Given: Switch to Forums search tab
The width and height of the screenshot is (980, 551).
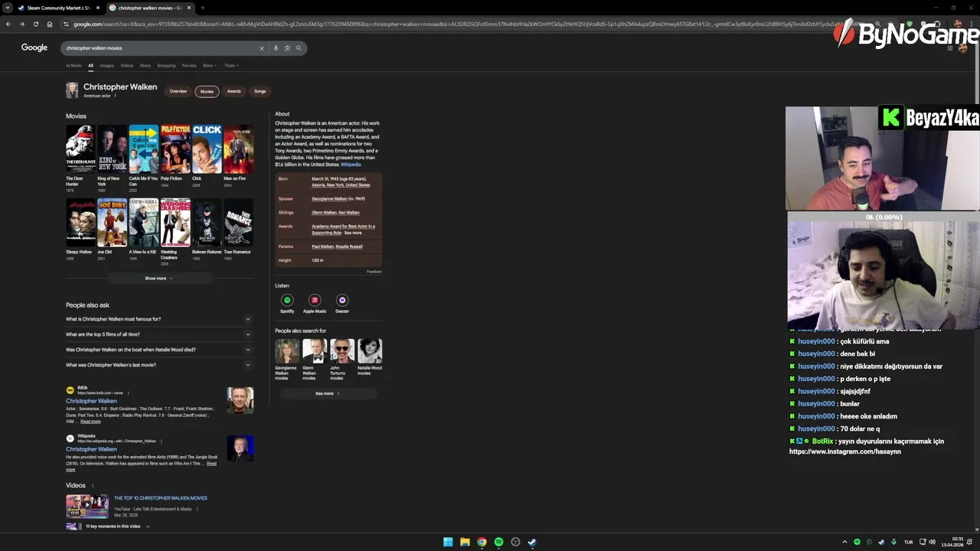Looking at the screenshot, I should coord(189,66).
